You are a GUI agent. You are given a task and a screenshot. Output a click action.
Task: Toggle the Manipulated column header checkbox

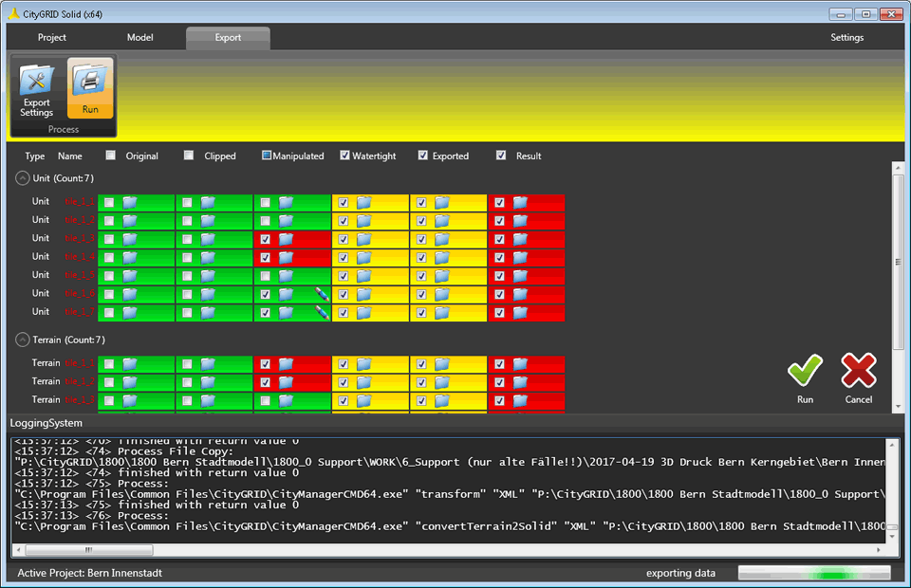coord(267,156)
